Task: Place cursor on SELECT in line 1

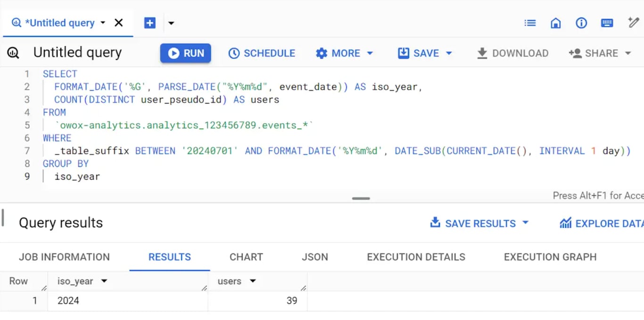Action: pyautogui.click(x=60, y=74)
